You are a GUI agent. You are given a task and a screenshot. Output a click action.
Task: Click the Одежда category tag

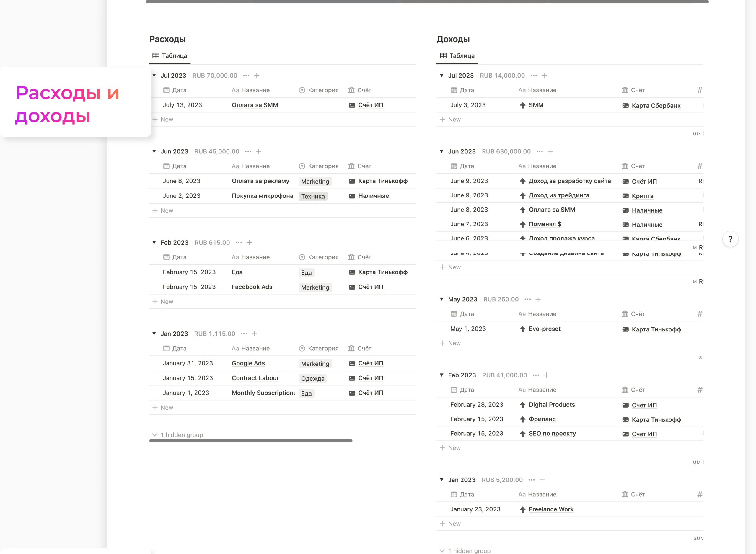tap(313, 379)
